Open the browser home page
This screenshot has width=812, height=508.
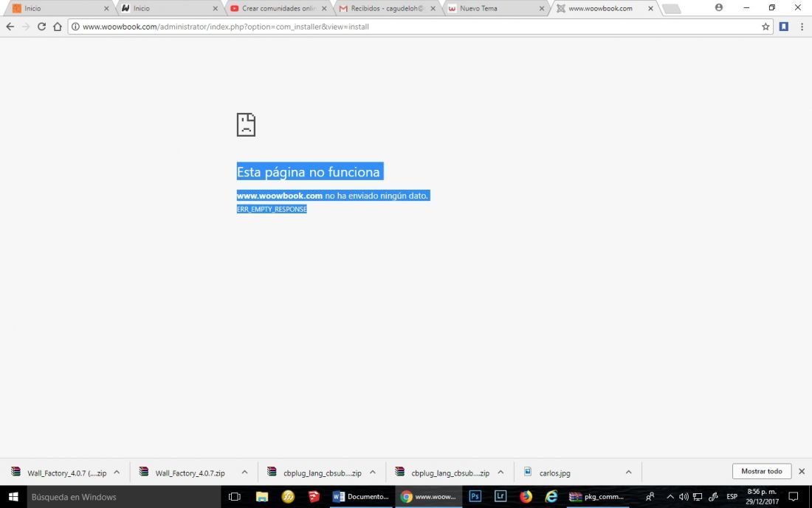[58, 27]
